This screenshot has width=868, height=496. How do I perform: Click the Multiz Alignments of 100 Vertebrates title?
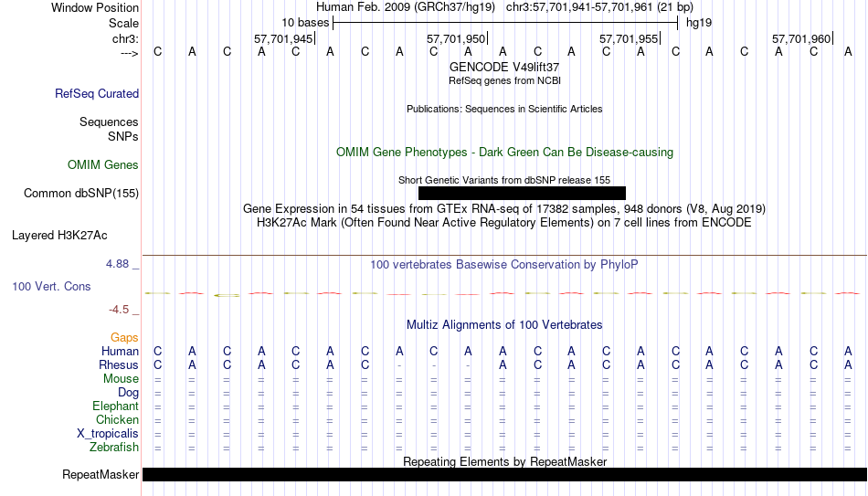[504, 325]
